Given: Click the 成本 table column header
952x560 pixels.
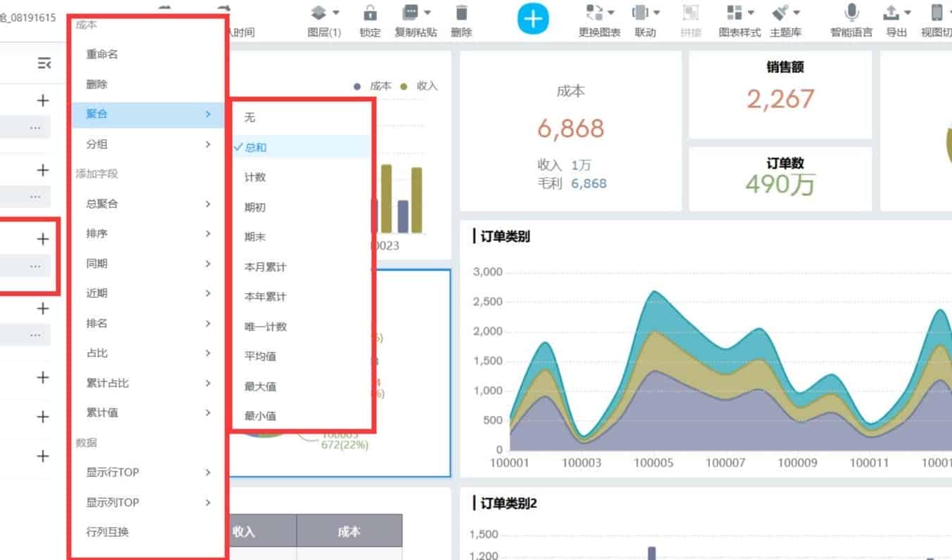Looking at the screenshot, I should (x=349, y=531).
